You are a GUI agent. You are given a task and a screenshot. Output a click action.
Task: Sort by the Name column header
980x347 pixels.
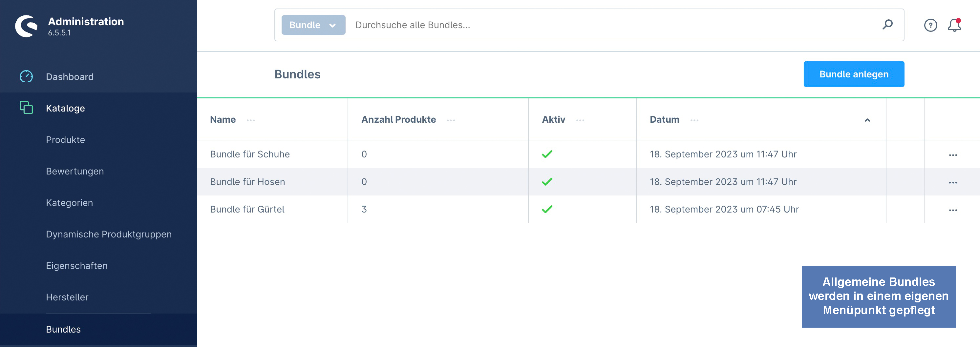pyautogui.click(x=223, y=119)
